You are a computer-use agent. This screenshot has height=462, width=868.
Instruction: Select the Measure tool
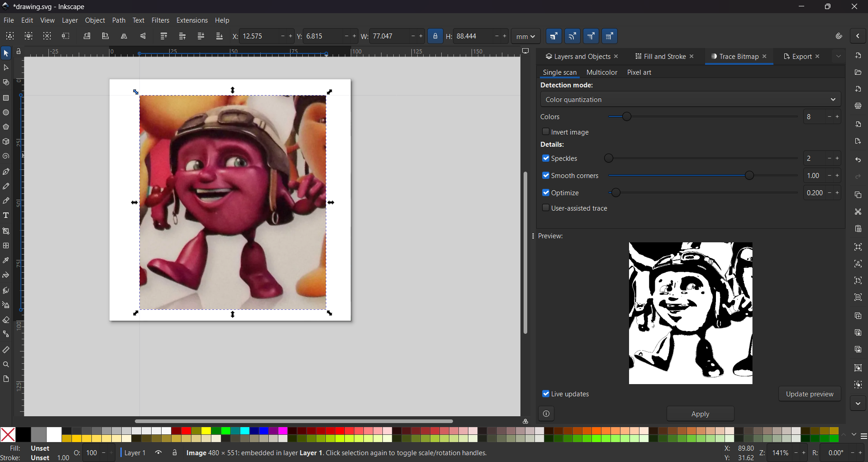6,350
